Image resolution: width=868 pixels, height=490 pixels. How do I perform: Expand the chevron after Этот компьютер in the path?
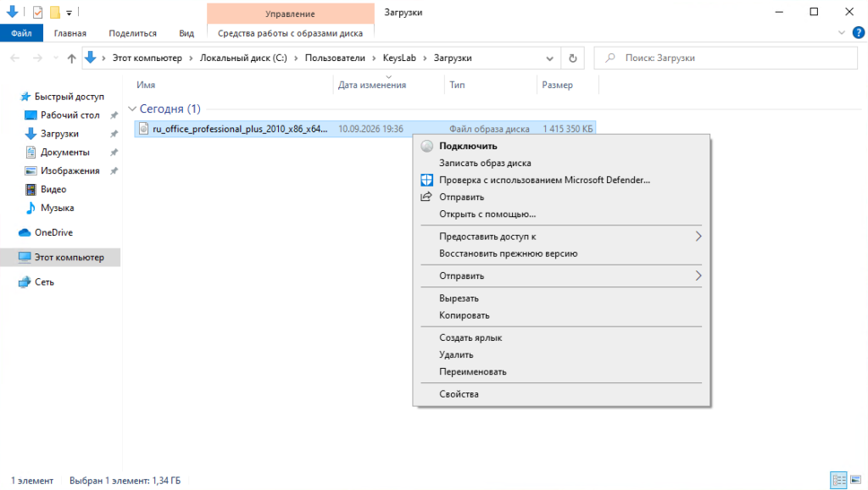tap(191, 58)
